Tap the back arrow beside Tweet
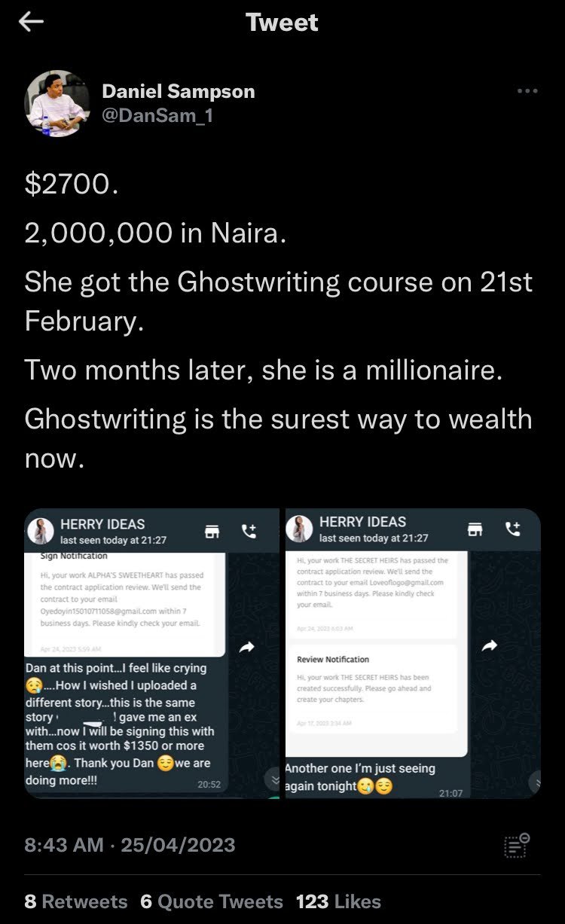 click(x=31, y=23)
